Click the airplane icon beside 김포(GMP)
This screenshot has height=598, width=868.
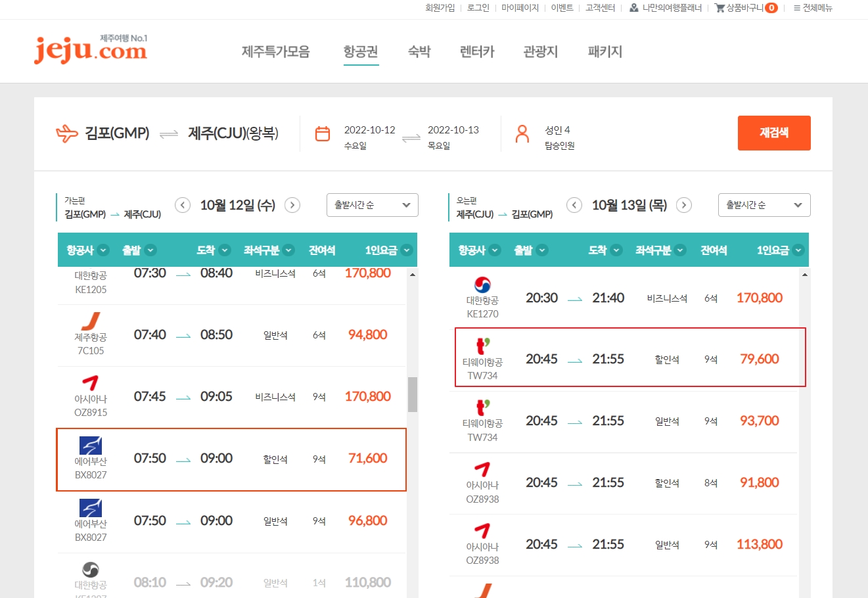pyautogui.click(x=67, y=134)
